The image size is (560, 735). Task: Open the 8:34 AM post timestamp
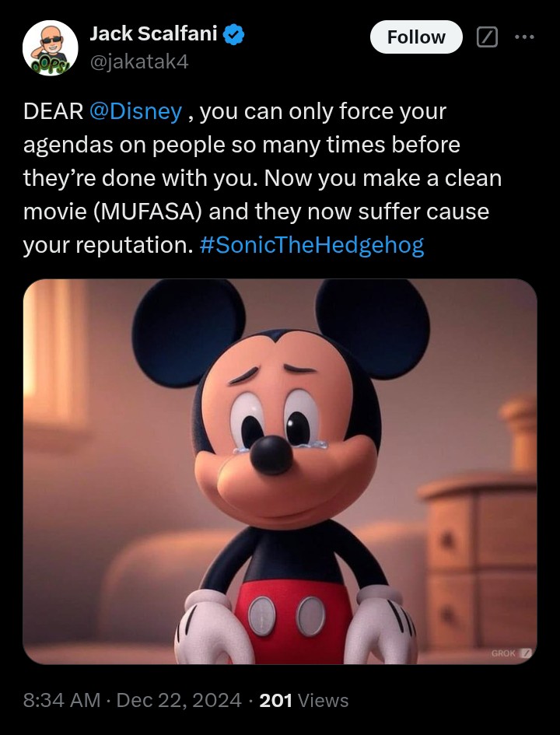click(x=62, y=700)
